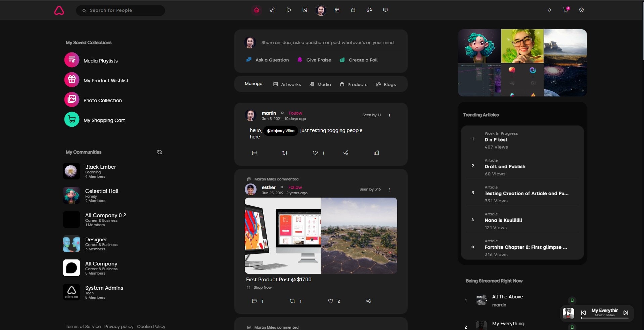Click the Blogs icon in the top bar
Image resolution: width=644 pixels, height=330 pixels.
[369, 10]
